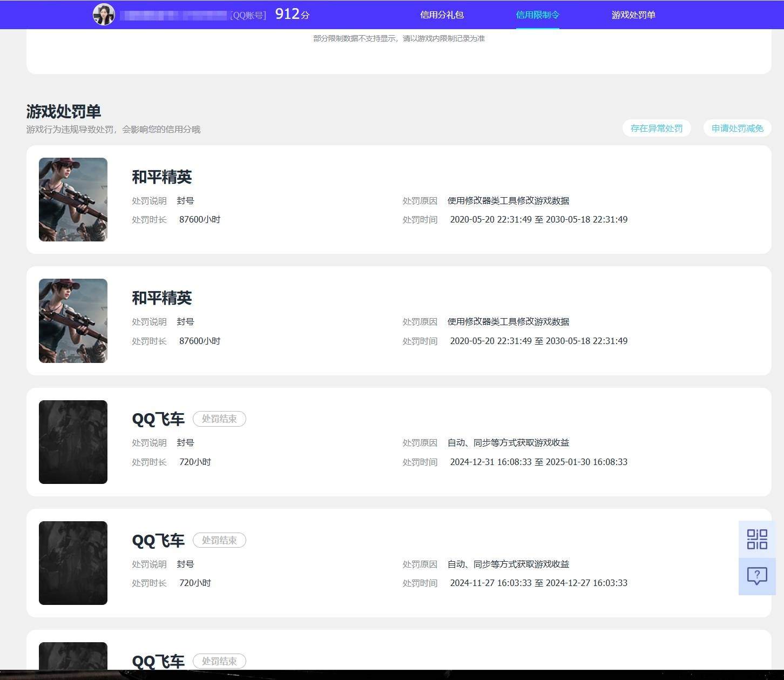The height and width of the screenshot is (680, 784).
Task: Click the subtitle 游戏行为违规导致处罚，会影响您的信用分哦
Action: (x=113, y=130)
